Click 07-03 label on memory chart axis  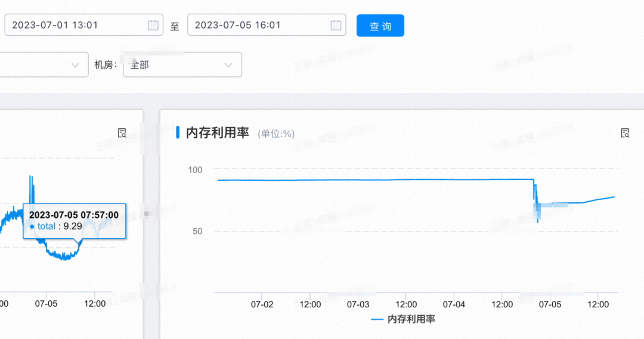coord(358,304)
